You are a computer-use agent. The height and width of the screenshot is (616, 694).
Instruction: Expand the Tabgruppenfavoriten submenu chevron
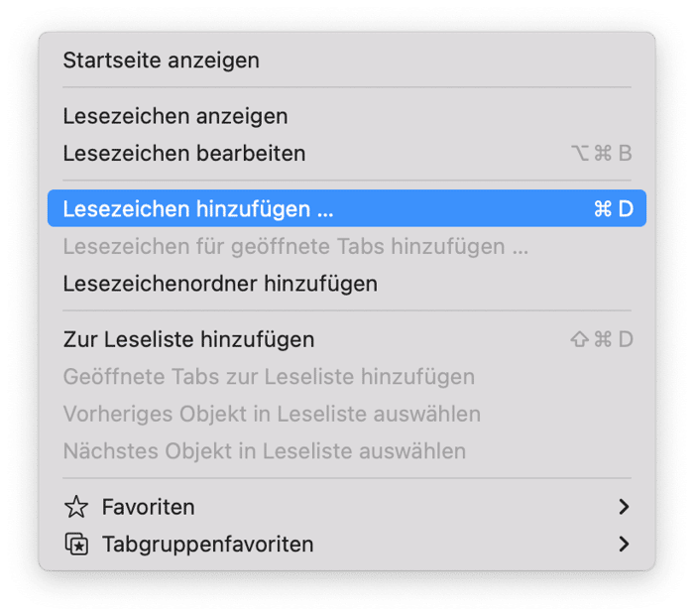coord(624,544)
